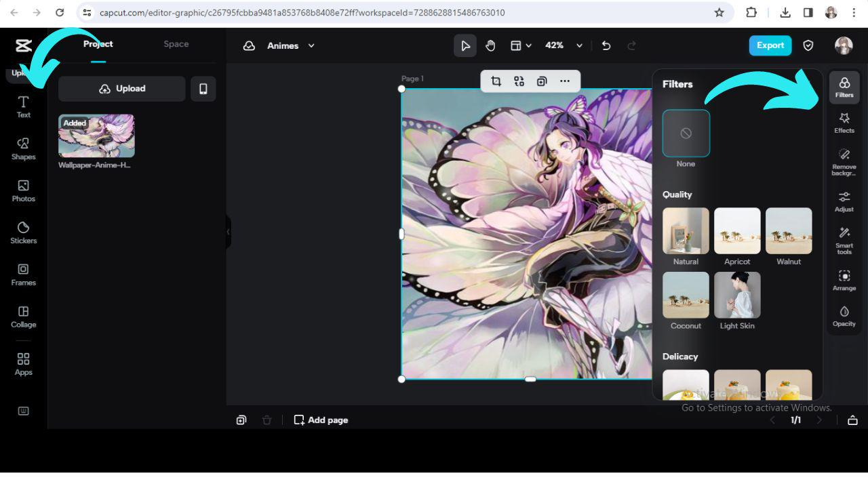Undo the last action

606,45
